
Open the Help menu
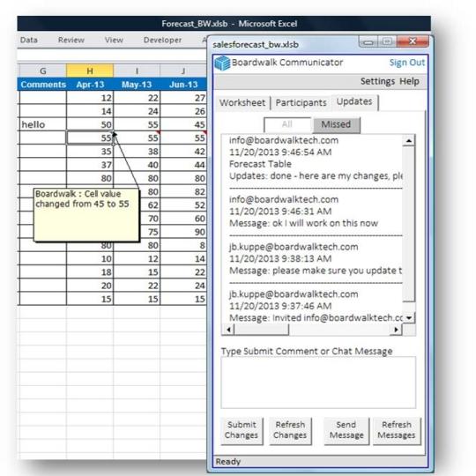tap(409, 81)
